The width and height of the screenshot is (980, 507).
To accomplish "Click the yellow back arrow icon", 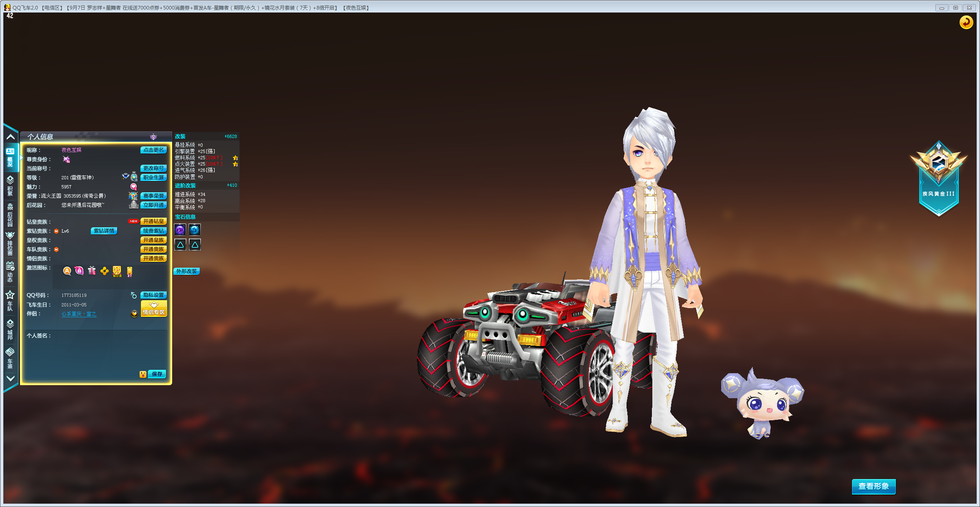I will pyautogui.click(x=966, y=22).
